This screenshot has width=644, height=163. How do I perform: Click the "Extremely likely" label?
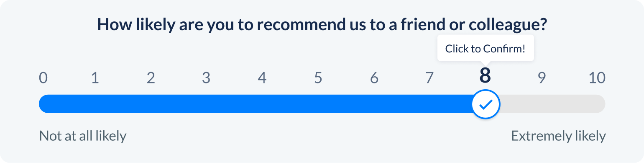[558, 136]
